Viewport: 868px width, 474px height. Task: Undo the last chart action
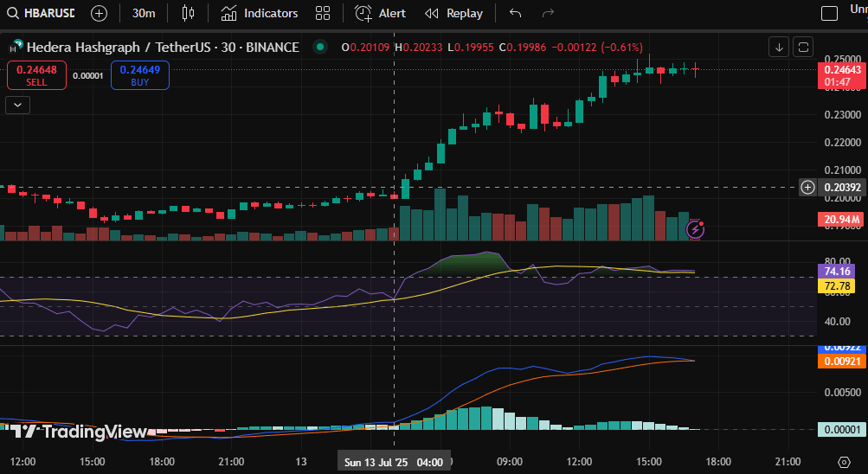click(x=516, y=14)
